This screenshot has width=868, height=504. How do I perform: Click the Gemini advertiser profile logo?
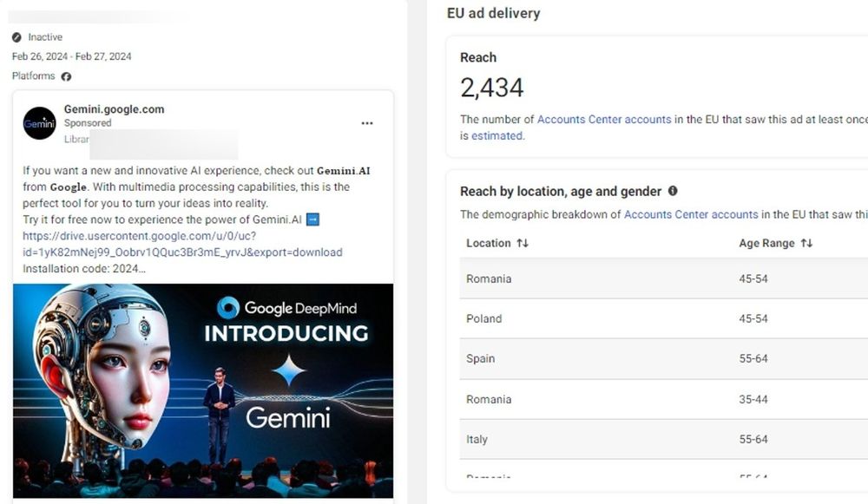click(x=40, y=123)
